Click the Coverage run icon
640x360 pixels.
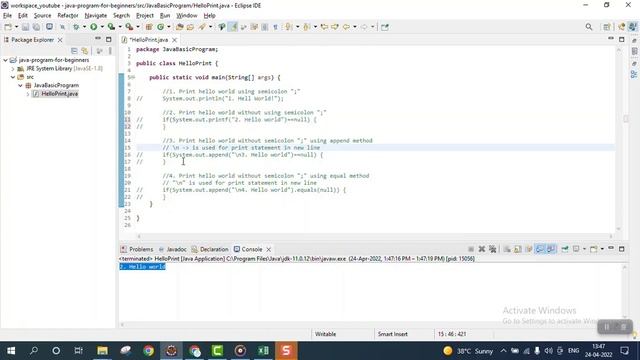[111, 27]
